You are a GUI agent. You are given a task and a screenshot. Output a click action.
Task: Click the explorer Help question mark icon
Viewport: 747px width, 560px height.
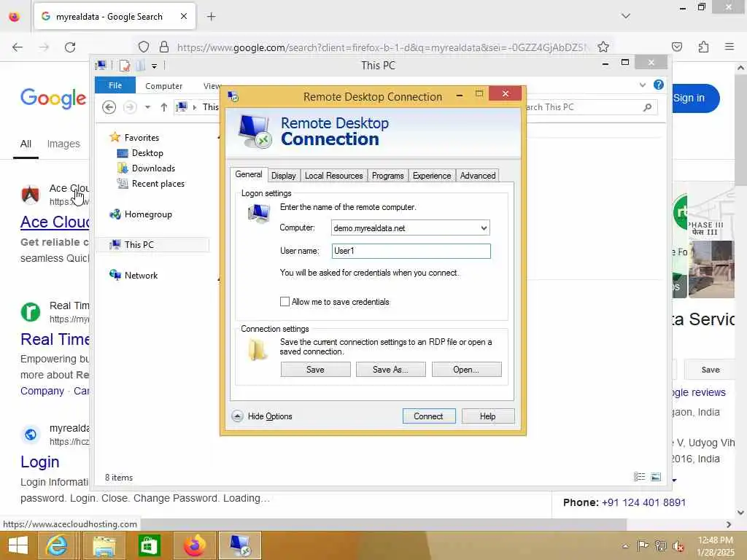(659, 85)
